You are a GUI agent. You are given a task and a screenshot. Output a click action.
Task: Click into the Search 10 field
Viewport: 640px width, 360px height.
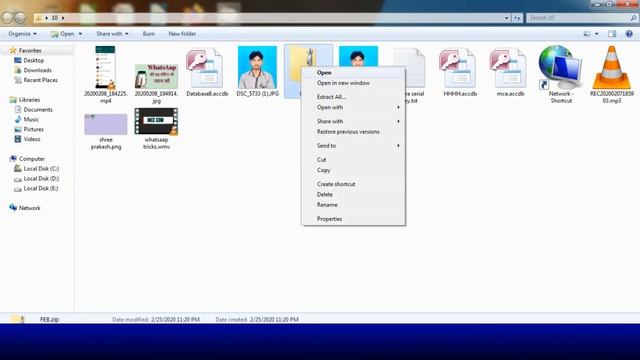click(582, 18)
